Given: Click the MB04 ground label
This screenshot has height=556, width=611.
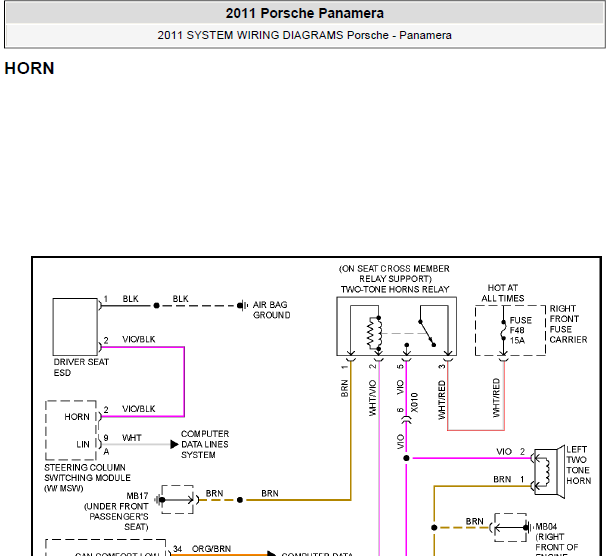Looking at the screenshot, I should (x=556, y=540).
